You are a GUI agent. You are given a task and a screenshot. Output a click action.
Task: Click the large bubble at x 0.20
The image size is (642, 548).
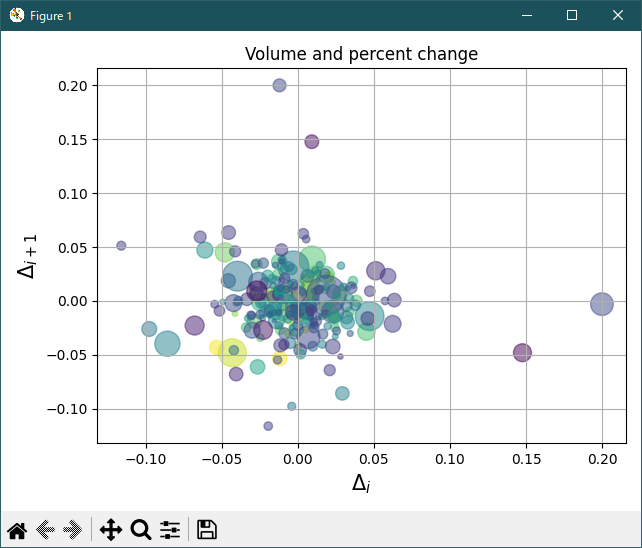[x=602, y=304]
